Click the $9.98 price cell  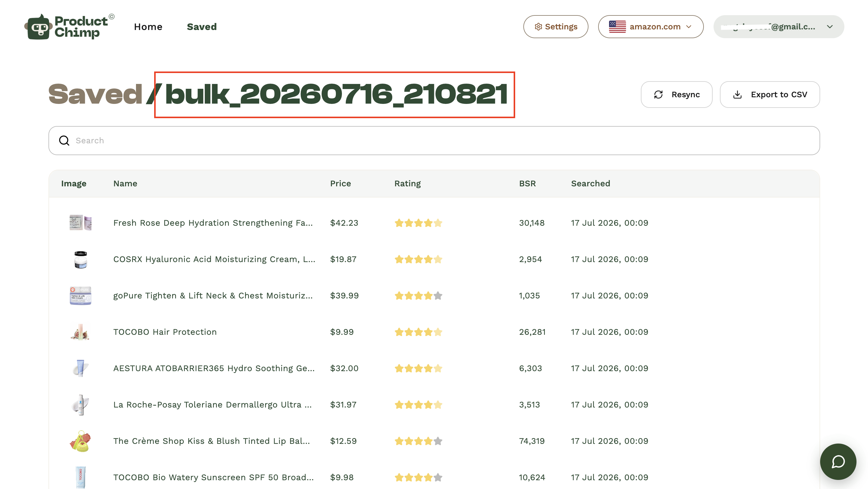[342, 477]
